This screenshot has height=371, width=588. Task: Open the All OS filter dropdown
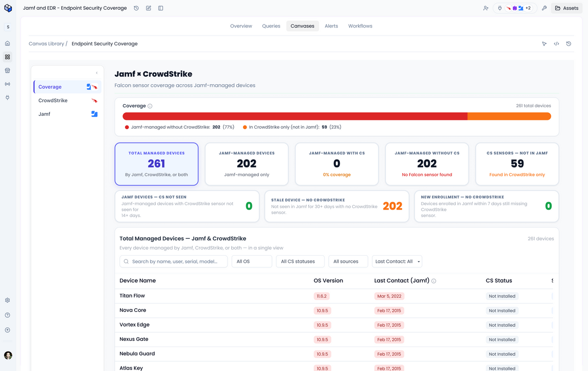coord(252,261)
